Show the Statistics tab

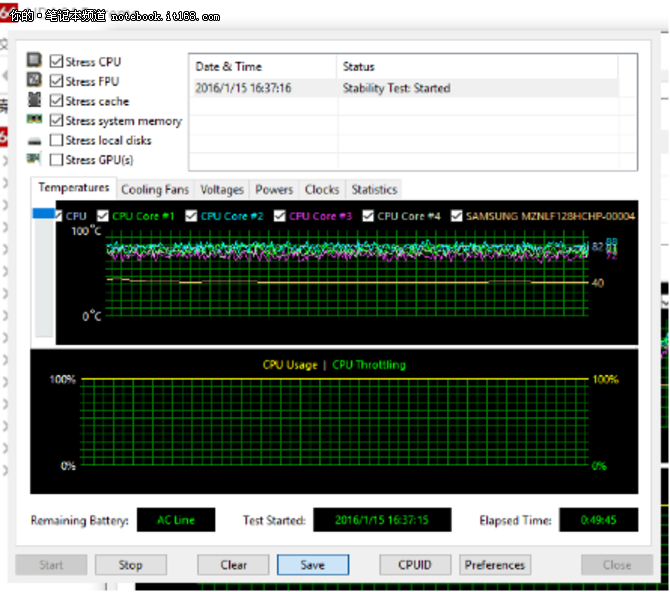(374, 190)
